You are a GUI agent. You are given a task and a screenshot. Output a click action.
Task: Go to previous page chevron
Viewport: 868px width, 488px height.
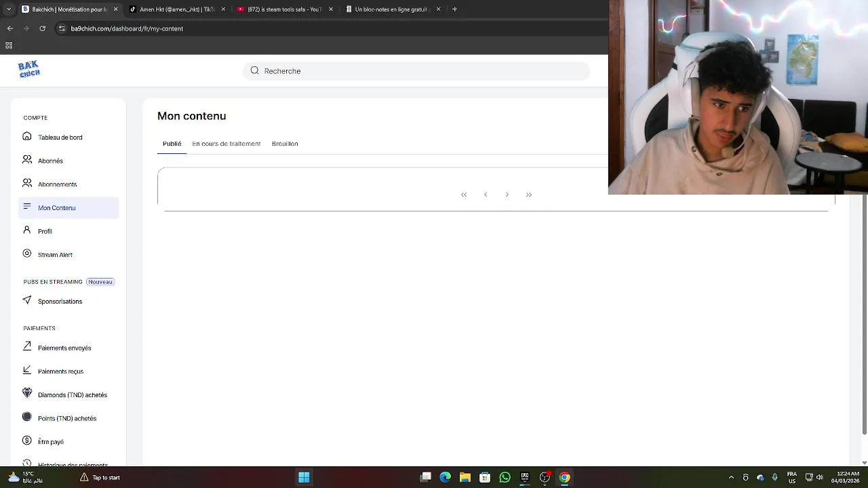click(x=486, y=195)
